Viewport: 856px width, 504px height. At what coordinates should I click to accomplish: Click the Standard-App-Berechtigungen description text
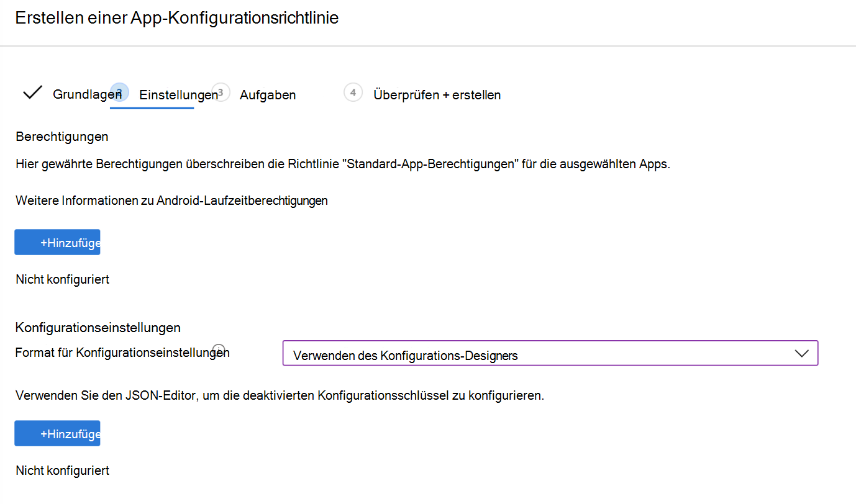click(343, 165)
